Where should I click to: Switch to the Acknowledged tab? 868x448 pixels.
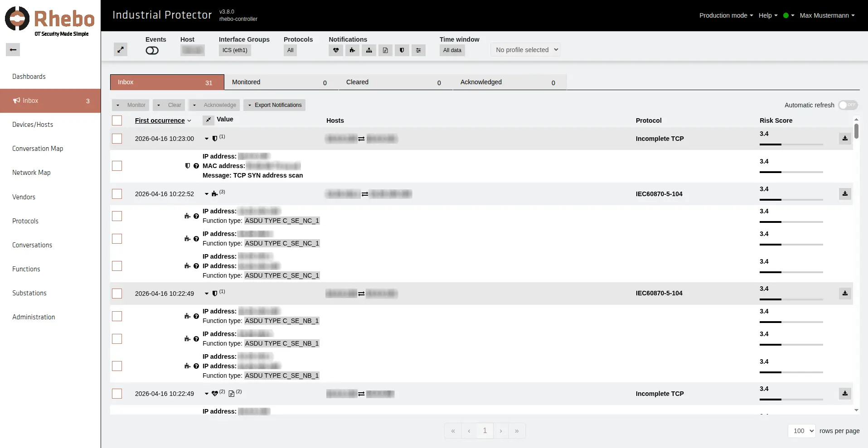tap(510, 82)
